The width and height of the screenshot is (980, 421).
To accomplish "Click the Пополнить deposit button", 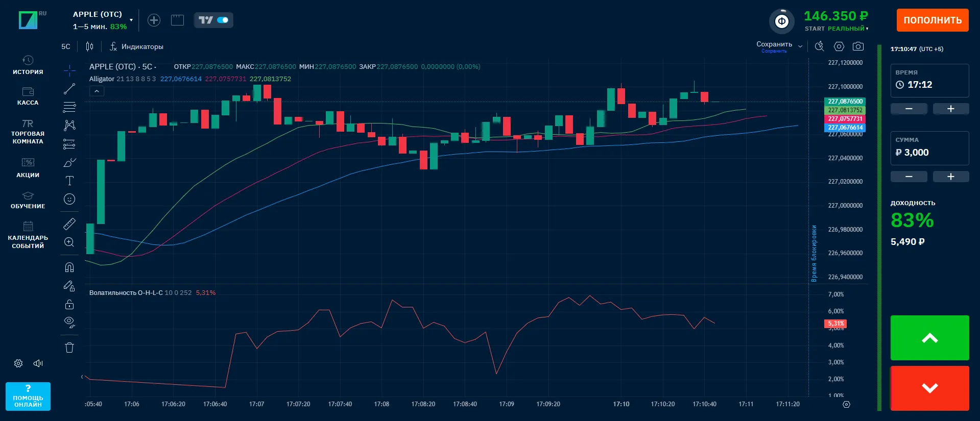I will coord(932,20).
